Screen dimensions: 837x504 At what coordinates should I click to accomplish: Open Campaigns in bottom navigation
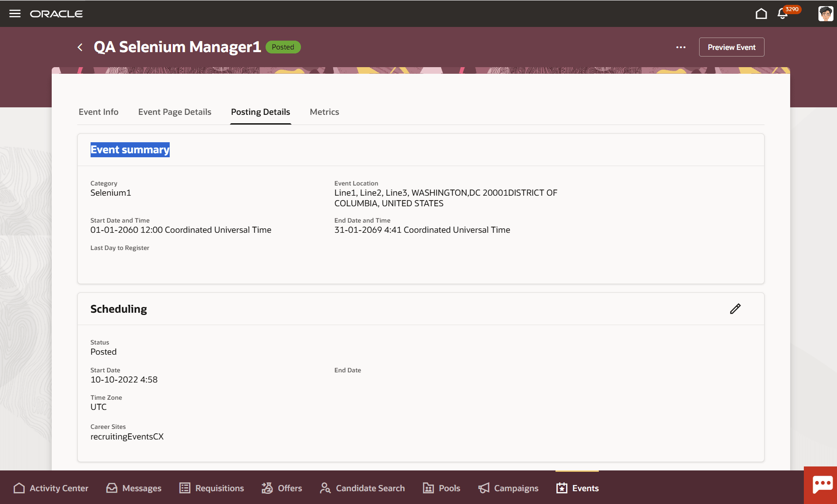tap(508, 488)
